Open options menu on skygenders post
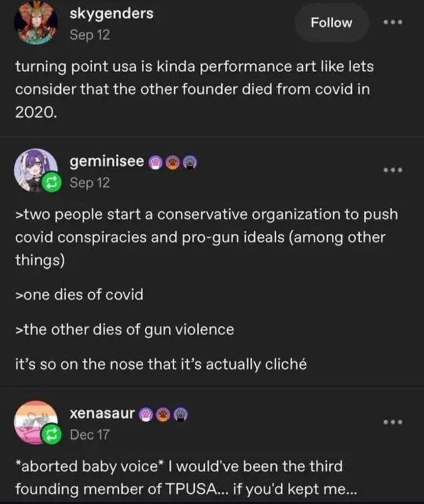The height and width of the screenshot is (504, 424). [x=393, y=22]
